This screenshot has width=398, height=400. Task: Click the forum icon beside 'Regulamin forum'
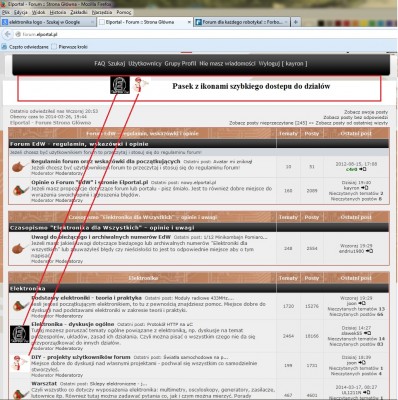pyautogui.click(x=19, y=166)
